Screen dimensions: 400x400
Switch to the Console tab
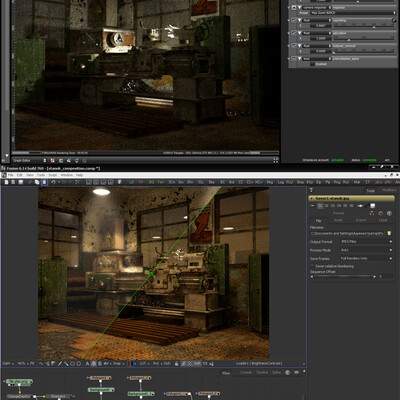tap(246, 373)
